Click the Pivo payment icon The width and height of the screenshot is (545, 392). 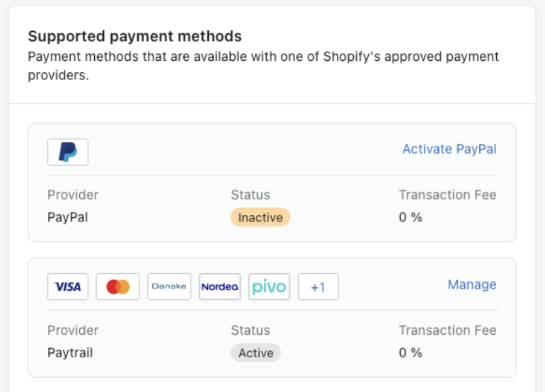pos(270,287)
